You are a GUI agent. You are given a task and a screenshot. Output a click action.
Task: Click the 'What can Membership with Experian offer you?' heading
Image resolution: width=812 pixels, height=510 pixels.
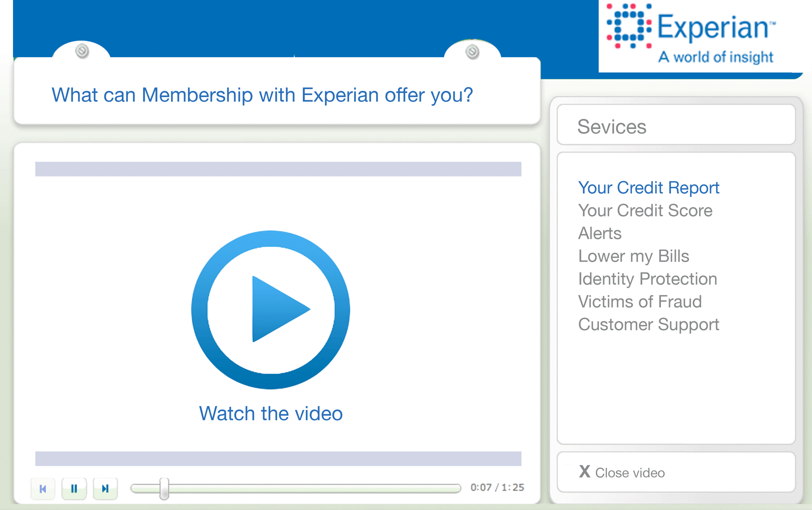[x=262, y=95]
